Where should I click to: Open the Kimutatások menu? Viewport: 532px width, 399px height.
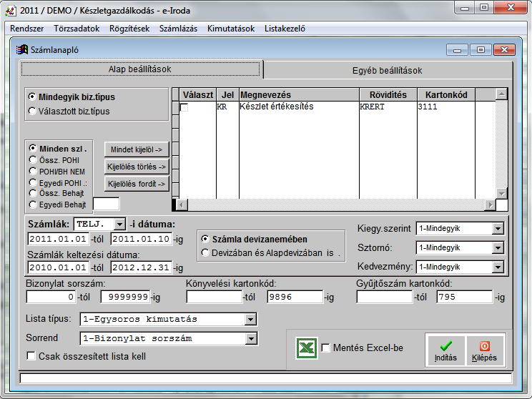coord(230,29)
